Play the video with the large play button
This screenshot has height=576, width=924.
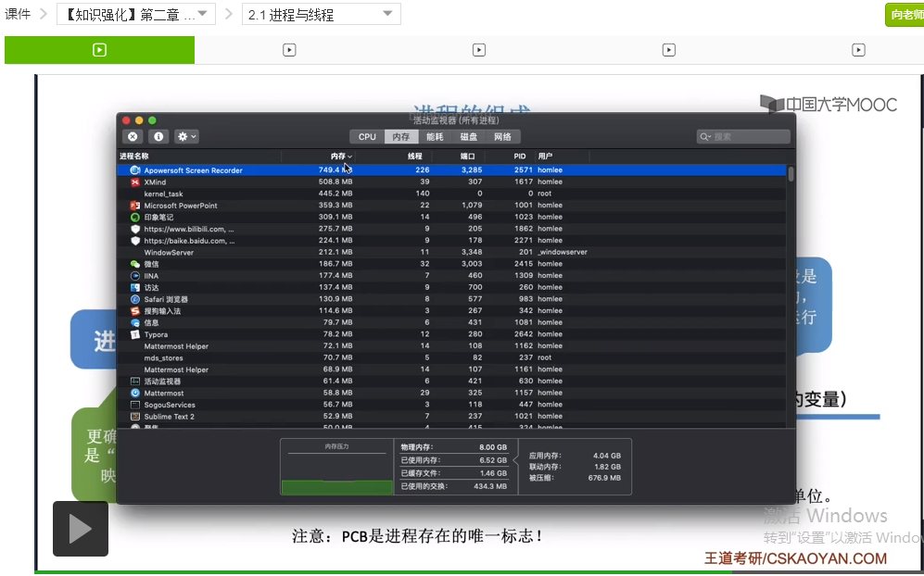click(x=81, y=528)
